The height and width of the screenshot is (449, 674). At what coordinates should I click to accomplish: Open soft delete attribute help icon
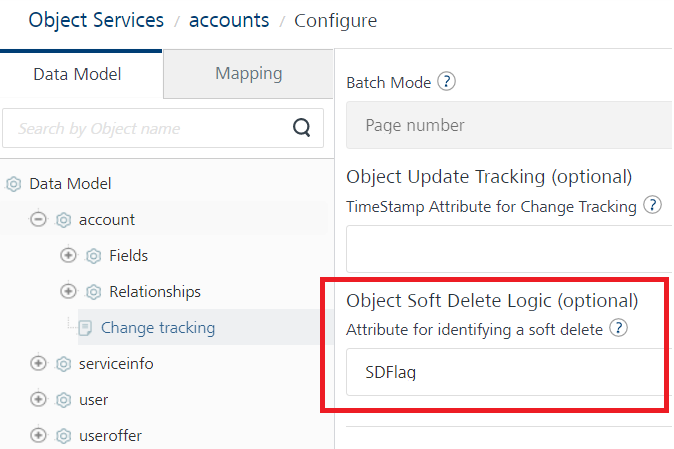(x=619, y=328)
